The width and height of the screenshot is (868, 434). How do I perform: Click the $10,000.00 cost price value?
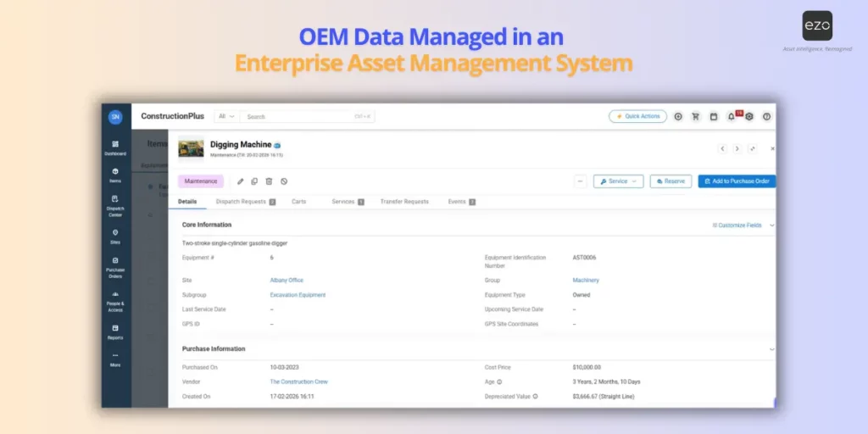[587, 368]
